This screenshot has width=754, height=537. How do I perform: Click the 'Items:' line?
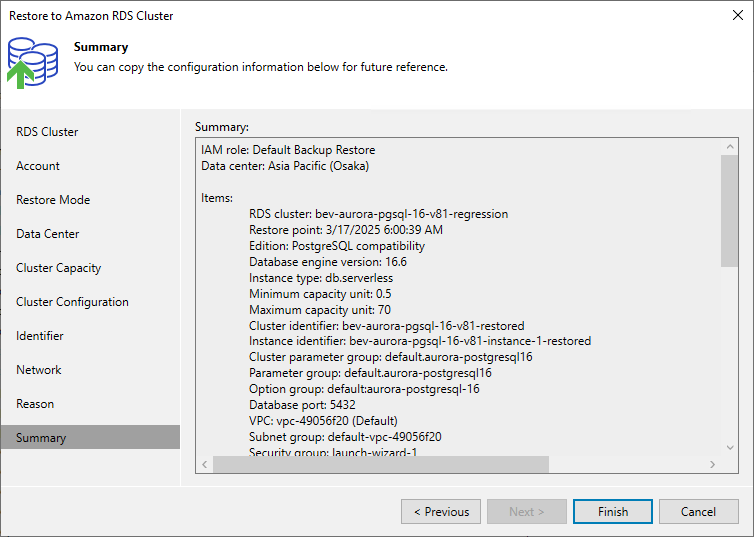pos(217,198)
